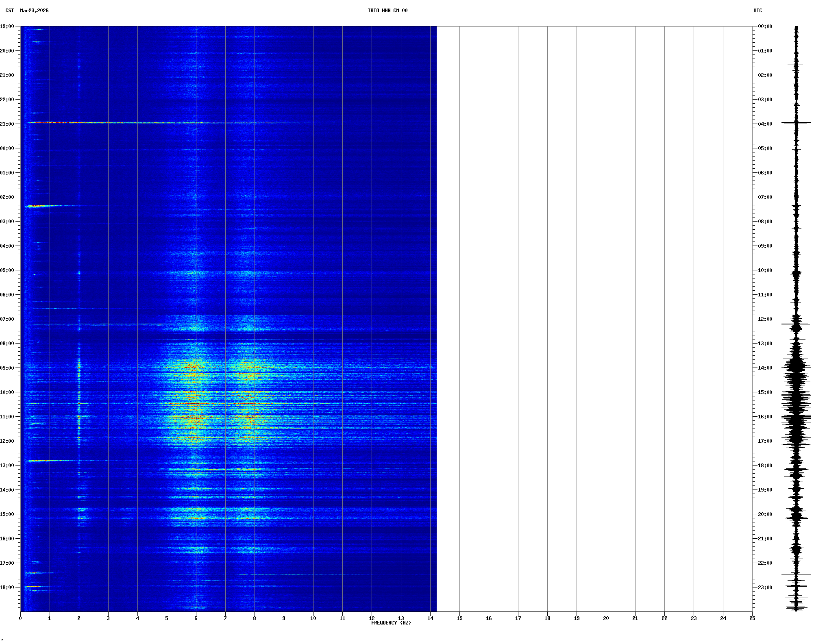Screen dimensions: 814x644
Task: Click frequency tick label 20
Action: pos(606,618)
